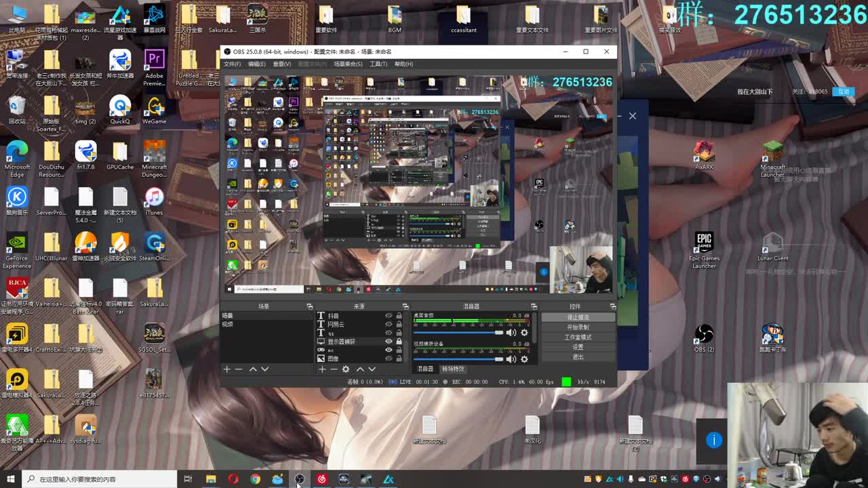Toggle the lock on the 网易云 source
868x488 pixels.
pyautogui.click(x=399, y=324)
